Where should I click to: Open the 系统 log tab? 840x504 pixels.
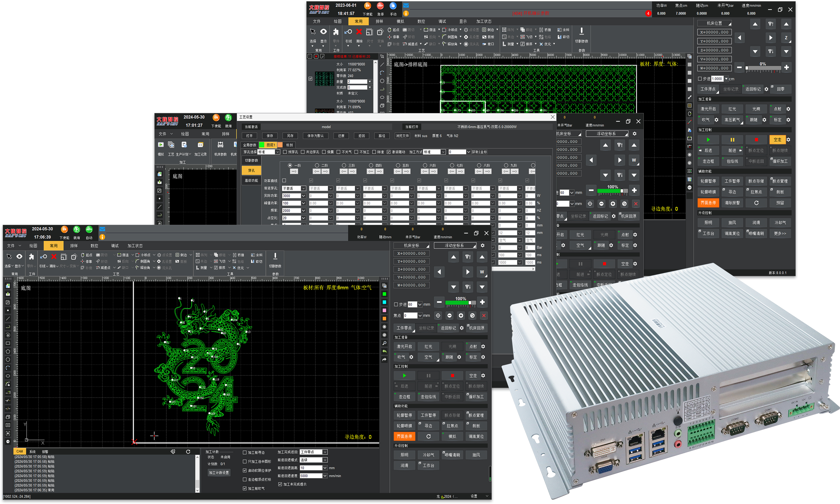point(32,452)
